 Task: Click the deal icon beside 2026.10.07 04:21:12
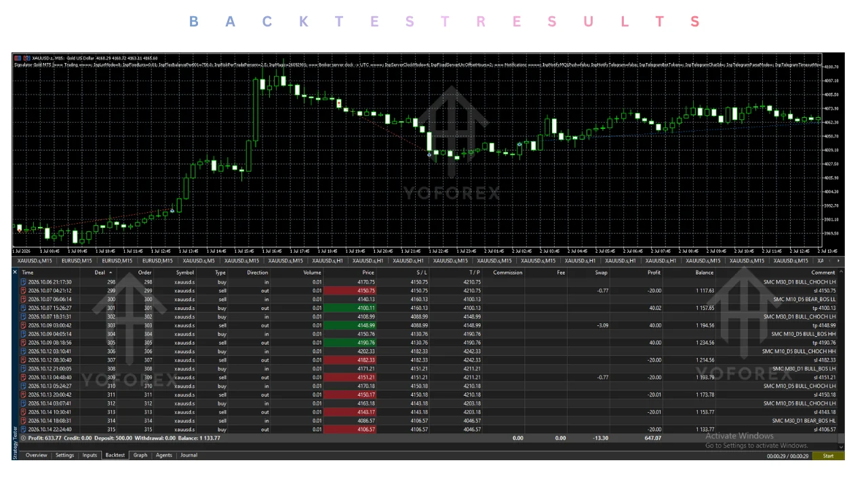[24, 291]
